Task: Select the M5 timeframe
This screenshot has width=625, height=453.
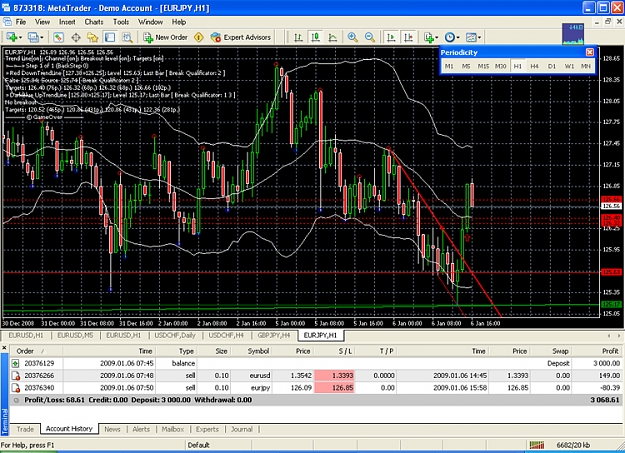Action: click(x=466, y=66)
